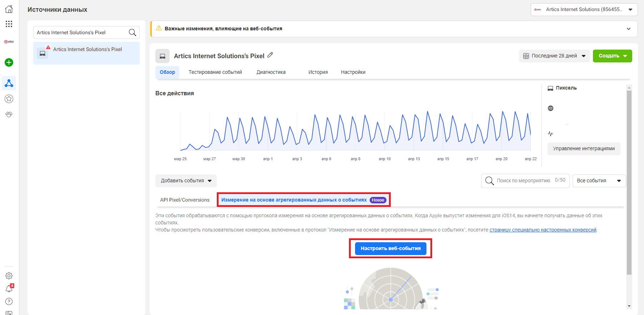This screenshot has width=644, height=315.
Task: Click the warning triangle icon in banner
Action: [159, 28]
